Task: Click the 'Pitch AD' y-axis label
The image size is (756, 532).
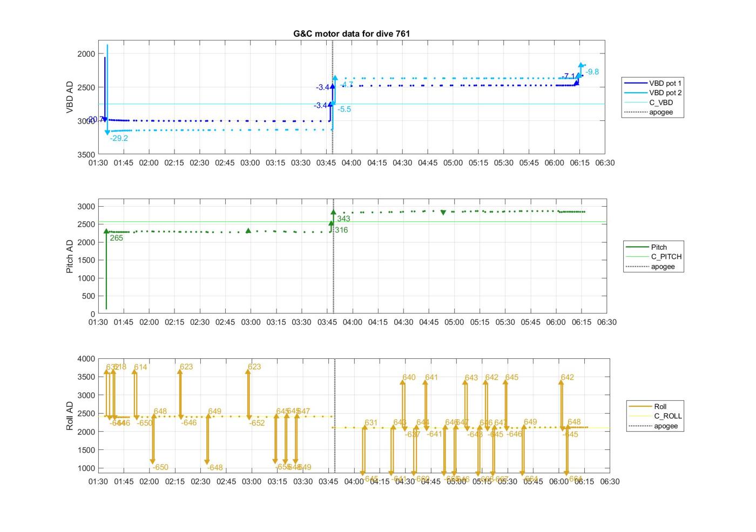Action: coord(70,256)
